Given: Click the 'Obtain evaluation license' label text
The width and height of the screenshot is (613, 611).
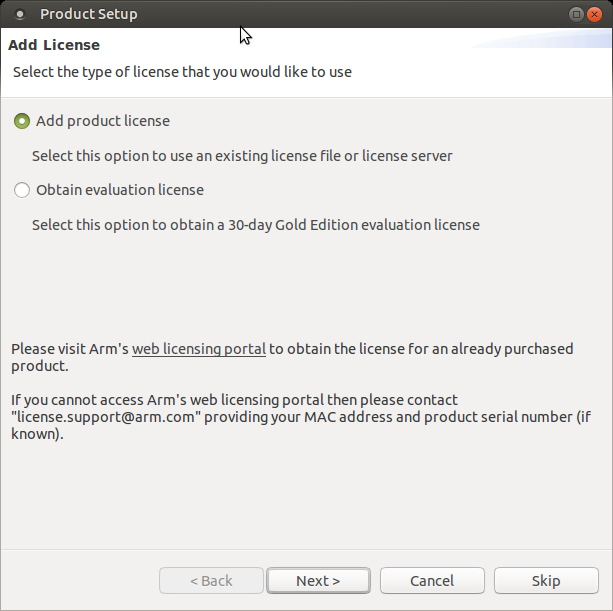Looking at the screenshot, I should [x=120, y=190].
